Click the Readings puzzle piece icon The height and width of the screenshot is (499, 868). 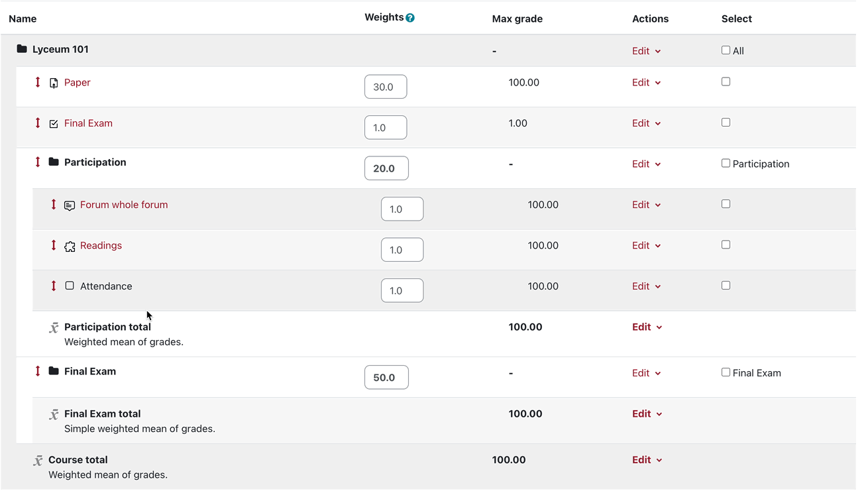(x=70, y=247)
